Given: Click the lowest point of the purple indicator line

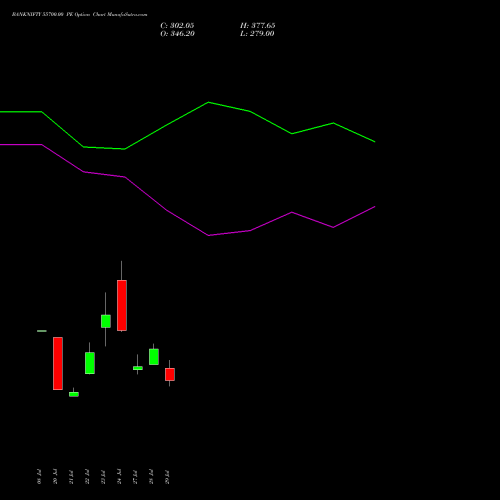Looking at the screenshot, I should (209, 235).
